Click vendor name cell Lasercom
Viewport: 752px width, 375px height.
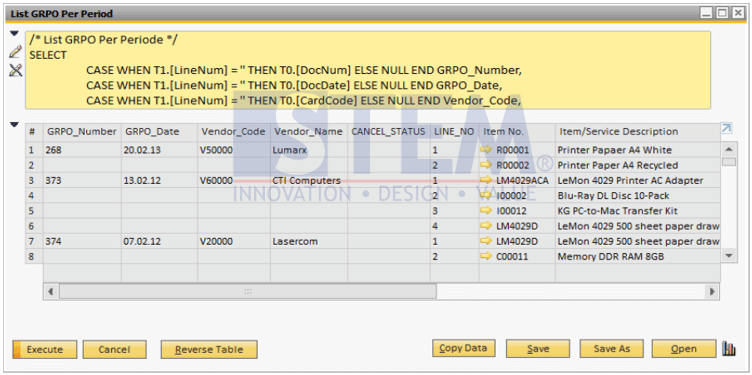click(309, 242)
